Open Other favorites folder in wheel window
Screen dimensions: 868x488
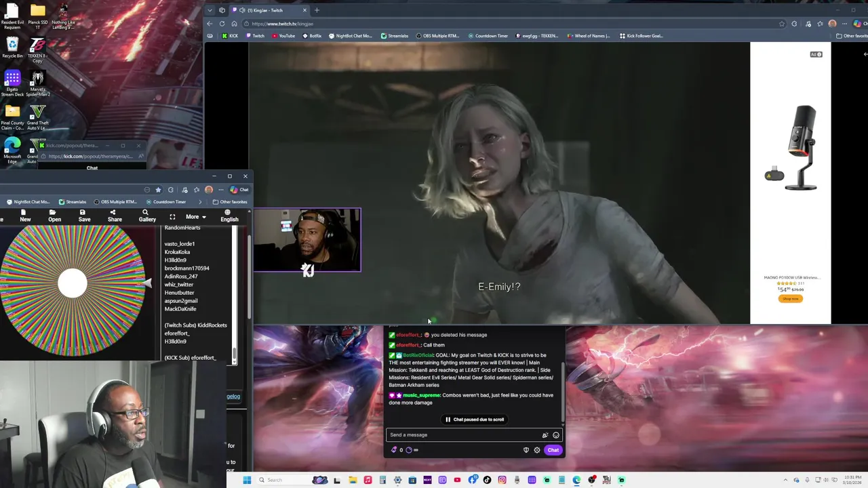230,202
